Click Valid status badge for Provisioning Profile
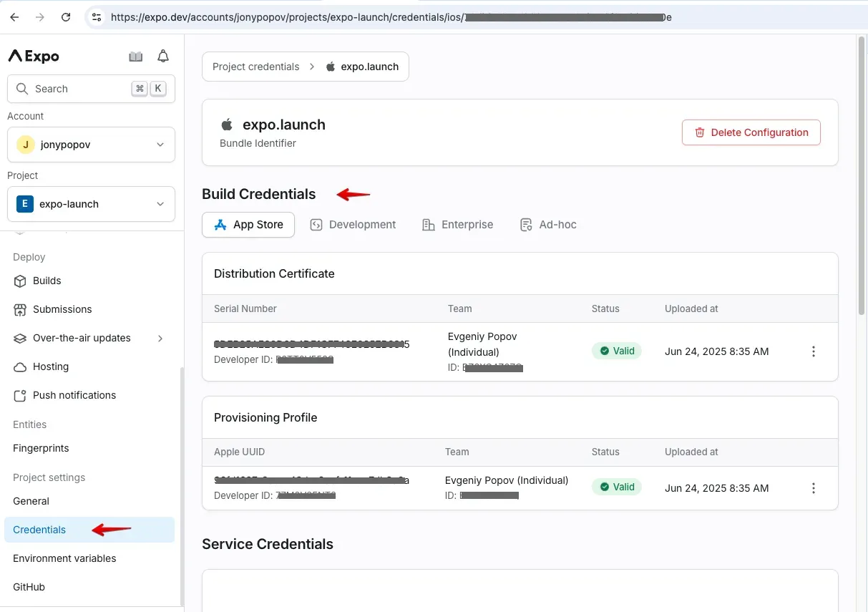The height and width of the screenshot is (612, 868). [617, 487]
